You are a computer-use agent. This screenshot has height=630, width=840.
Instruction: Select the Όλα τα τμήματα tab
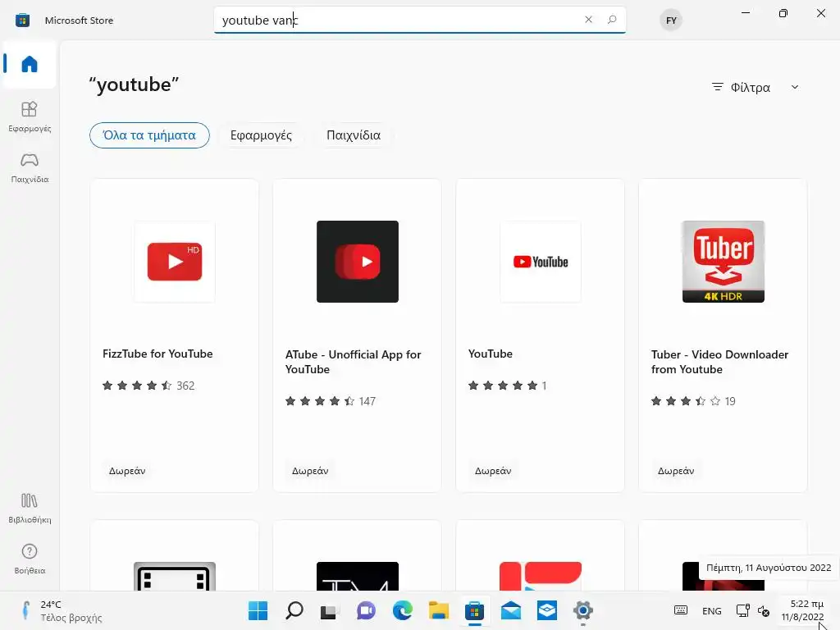(x=149, y=135)
